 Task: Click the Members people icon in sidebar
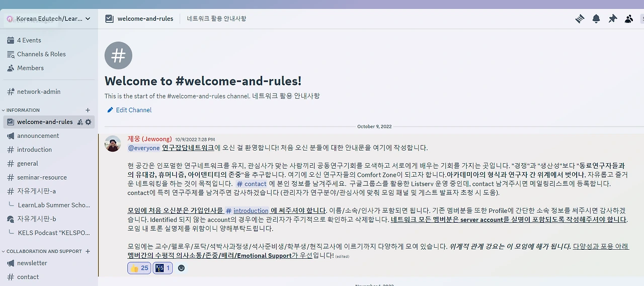11,68
